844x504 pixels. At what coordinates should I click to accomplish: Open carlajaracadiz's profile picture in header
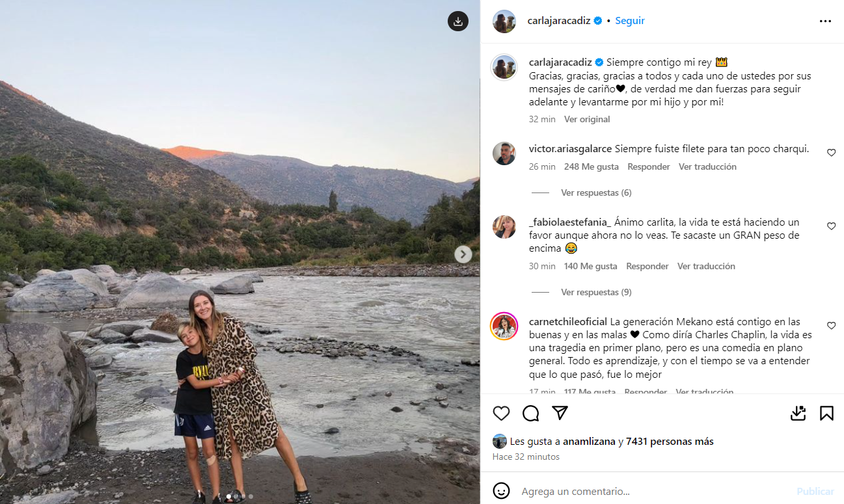[x=504, y=21]
